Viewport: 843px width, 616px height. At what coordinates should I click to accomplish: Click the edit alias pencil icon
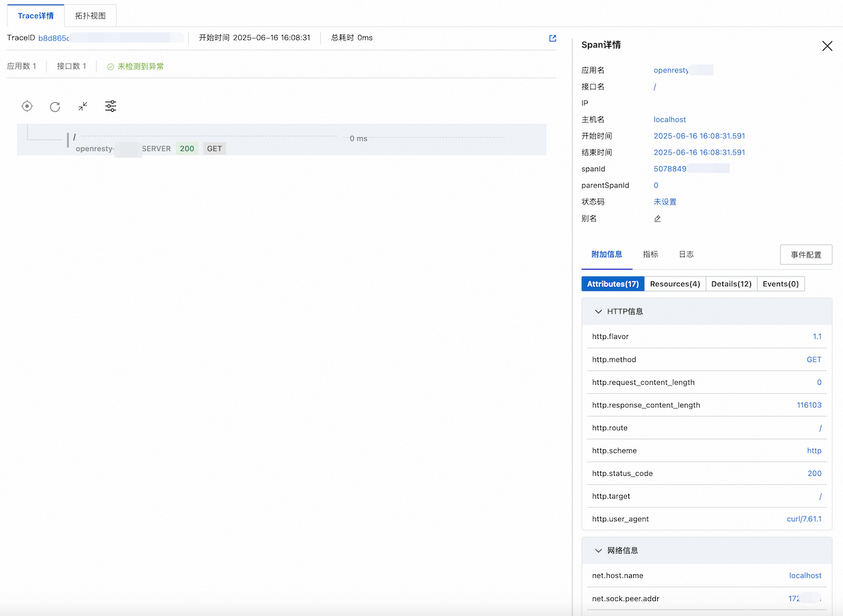pos(657,219)
